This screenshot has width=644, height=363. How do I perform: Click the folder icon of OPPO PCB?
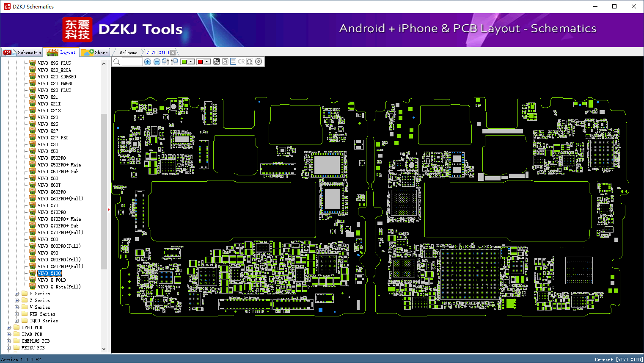pyautogui.click(x=17, y=327)
